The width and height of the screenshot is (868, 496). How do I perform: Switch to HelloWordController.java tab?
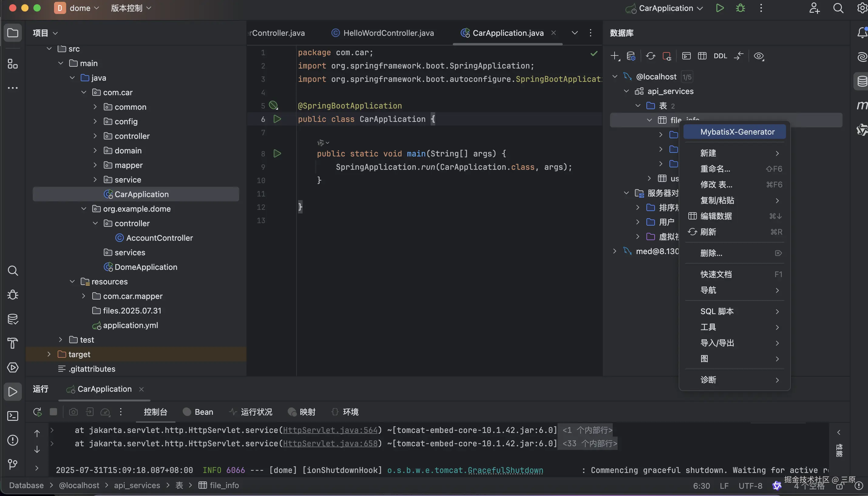(x=388, y=33)
